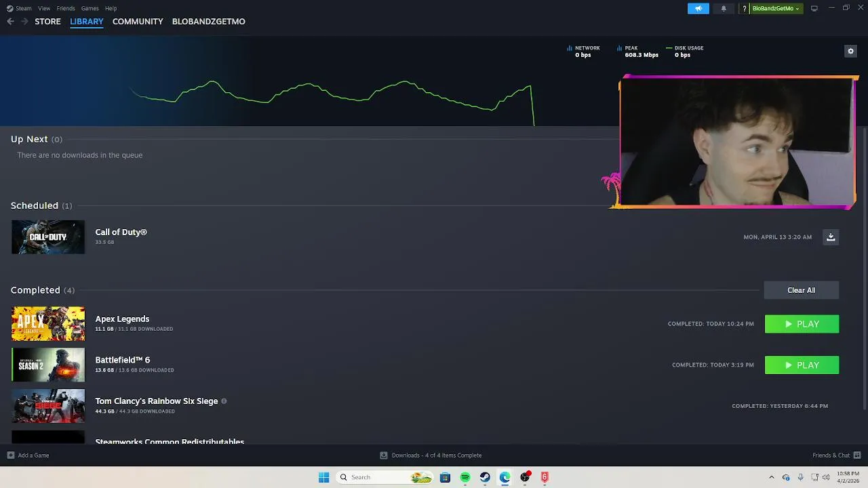Viewport: 868px width, 488px height.
Task: Open the Help menu
Action: 111,8
